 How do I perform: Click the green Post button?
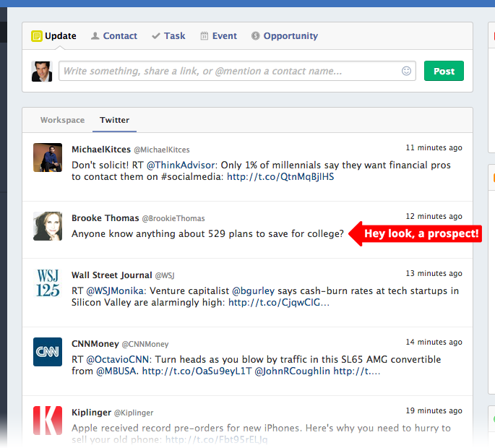pos(444,71)
